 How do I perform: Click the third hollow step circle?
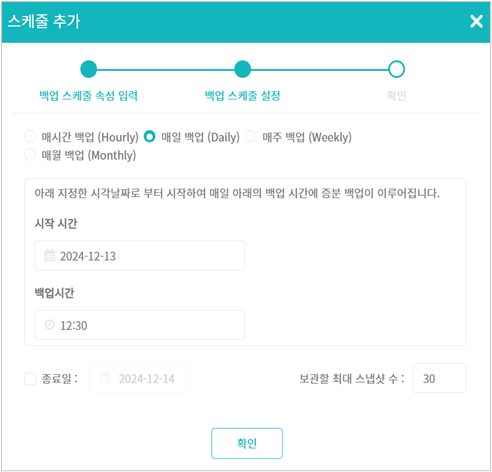[x=396, y=69]
